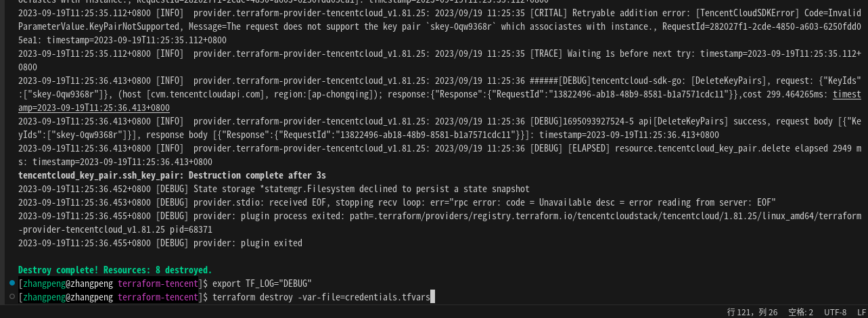Click the [ELAPSED] key_pair.delete log entry
The image size is (868, 318).
[677, 148]
